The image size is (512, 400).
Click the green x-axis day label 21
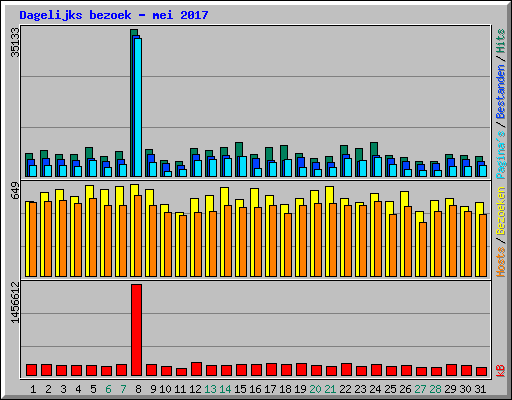tap(330, 389)
